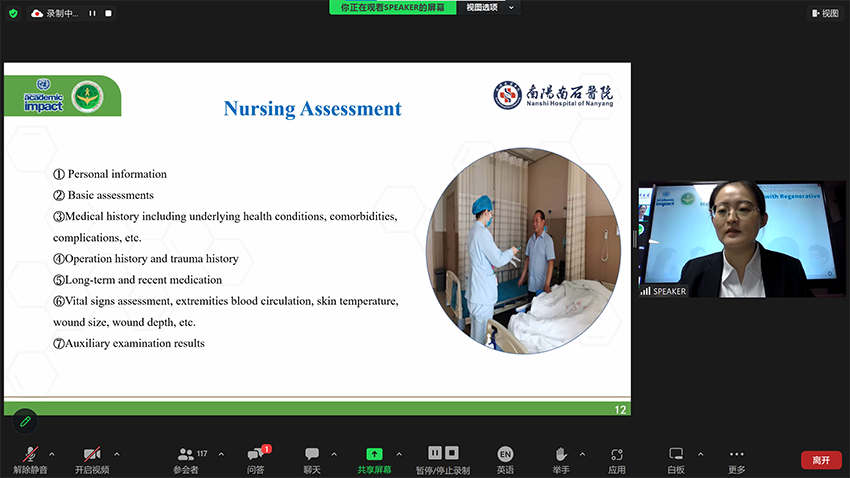Open the view options dropdown (视图选项)
The width and height of the screenshot is (850, 478).
tap(488, 7)
